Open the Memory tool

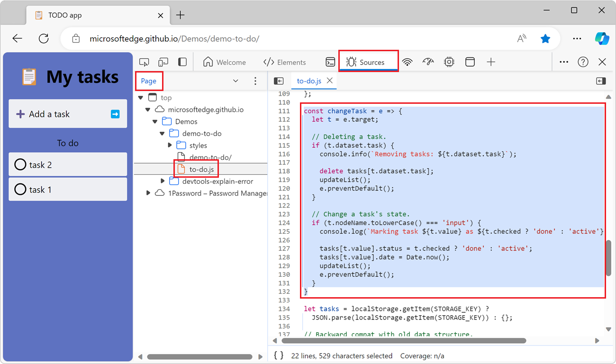click(449, 62)
